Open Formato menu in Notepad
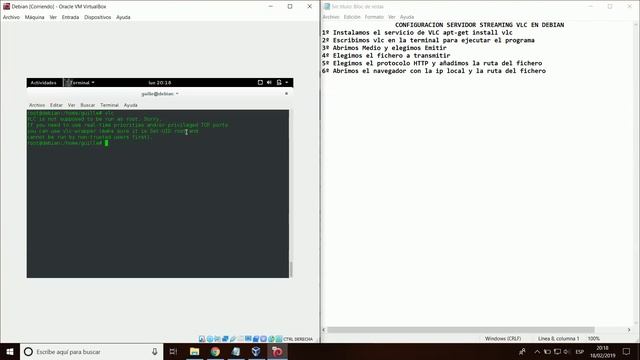Screen dimensions: 640x360 [374, 17]
